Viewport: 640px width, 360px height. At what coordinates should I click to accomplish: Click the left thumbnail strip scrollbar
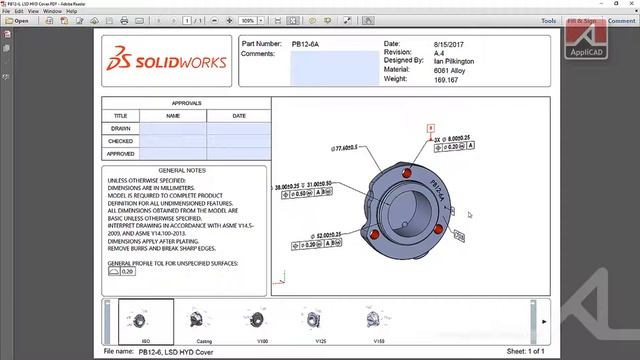(107, 322)
